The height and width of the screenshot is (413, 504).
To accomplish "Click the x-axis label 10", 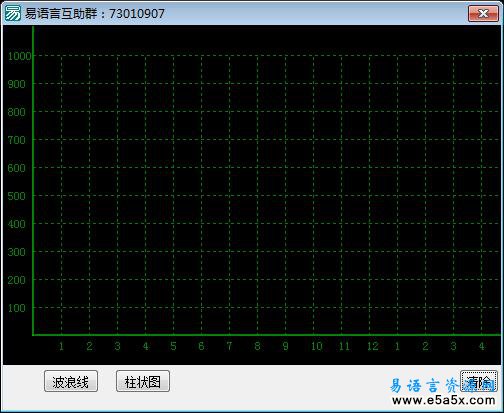I will tap(316, 346).
